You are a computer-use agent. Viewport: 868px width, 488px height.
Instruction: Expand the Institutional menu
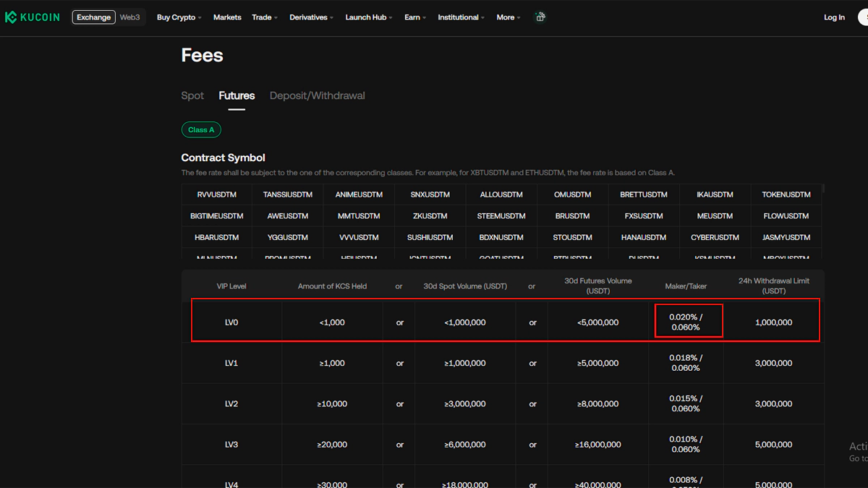[x=461, y=17]
